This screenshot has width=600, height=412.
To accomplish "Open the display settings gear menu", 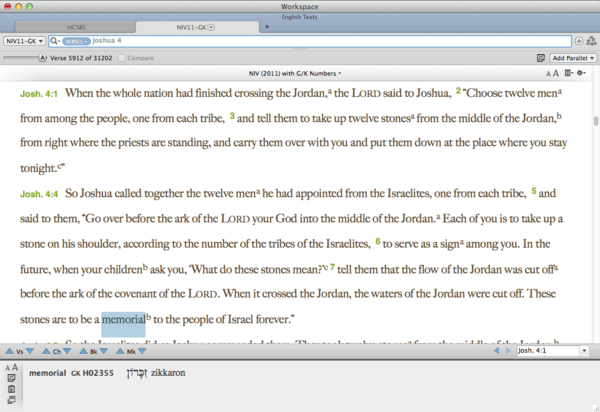I will 581,73.
